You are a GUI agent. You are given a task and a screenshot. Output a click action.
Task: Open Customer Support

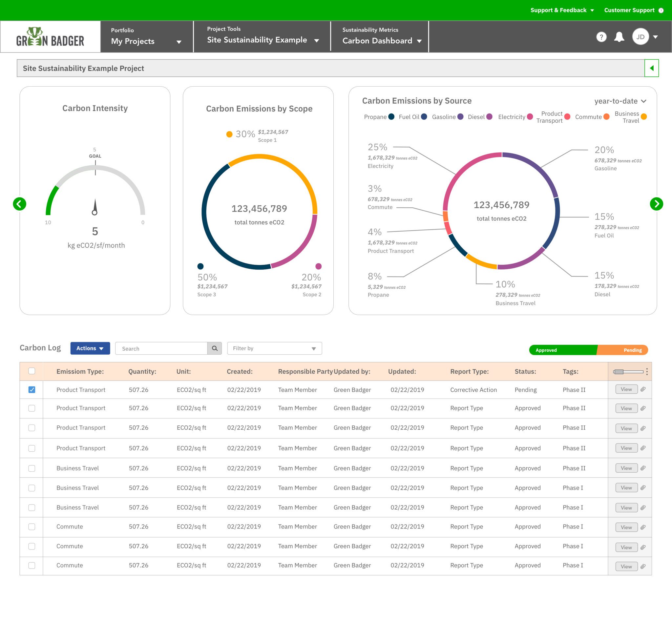pos(630,10)
